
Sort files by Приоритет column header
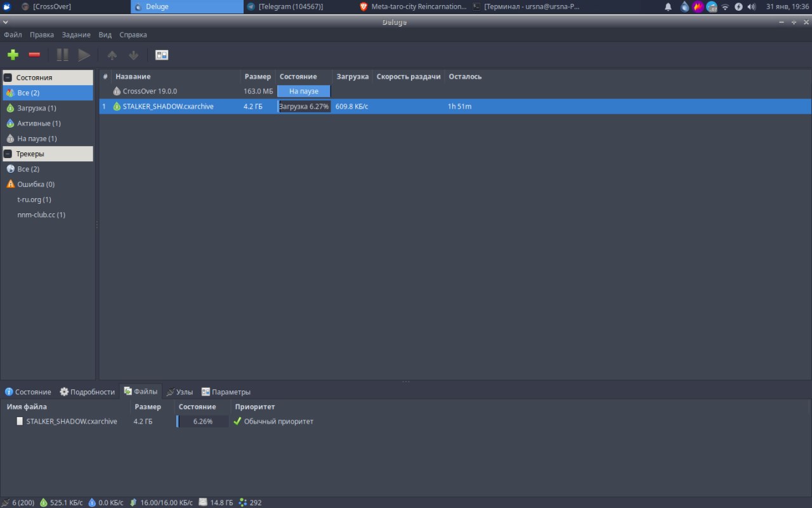(x=255, y=406)
